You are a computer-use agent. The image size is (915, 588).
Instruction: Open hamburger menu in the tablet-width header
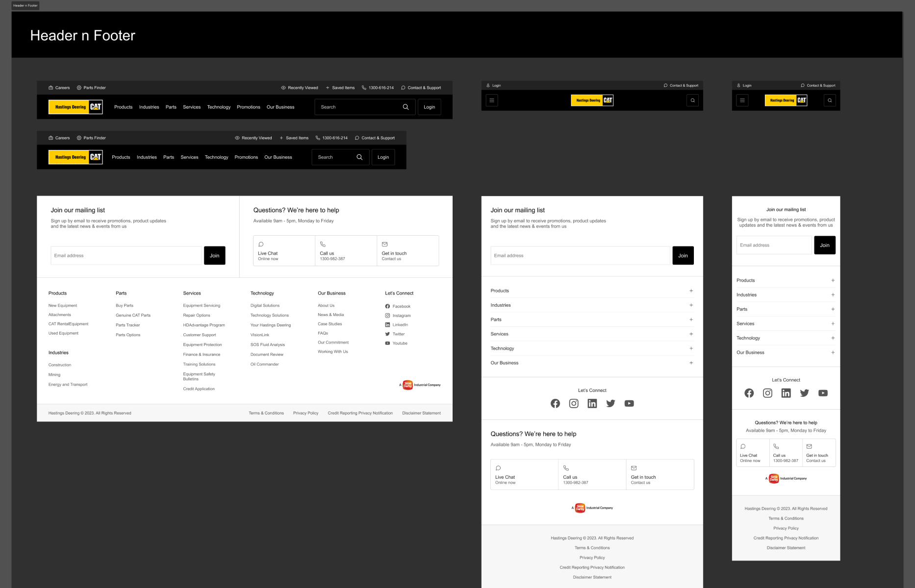point(492,100)
